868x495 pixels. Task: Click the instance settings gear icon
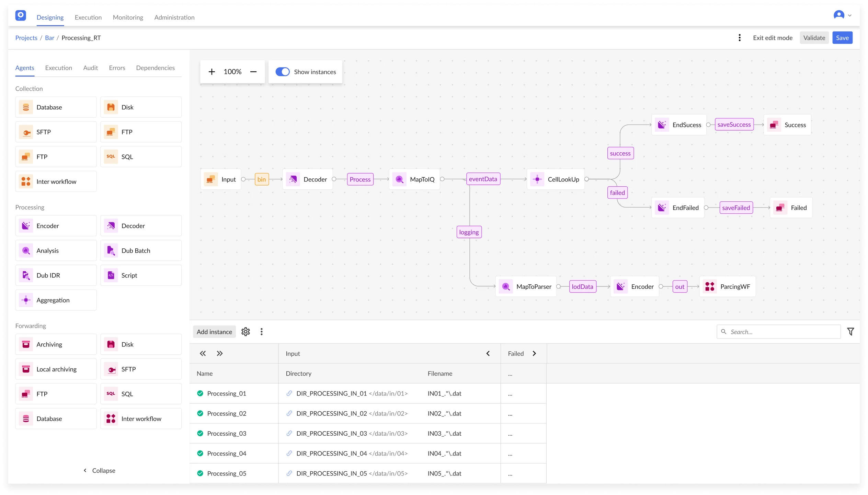pyautogui.click(x=245, y=332)
